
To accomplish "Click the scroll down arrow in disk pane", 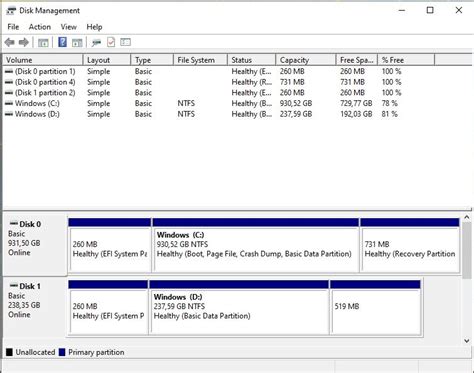I will click(x=467, y=341).
